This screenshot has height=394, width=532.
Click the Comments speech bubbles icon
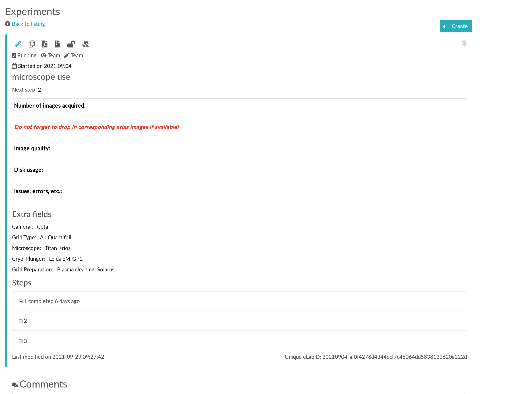[x=15, y=385]
